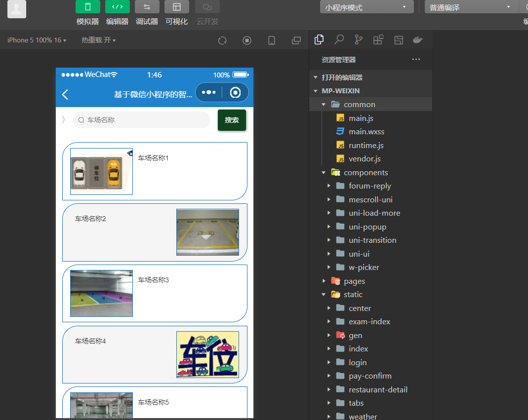
Task: Click the simulator stop icon
Action: 247,40
